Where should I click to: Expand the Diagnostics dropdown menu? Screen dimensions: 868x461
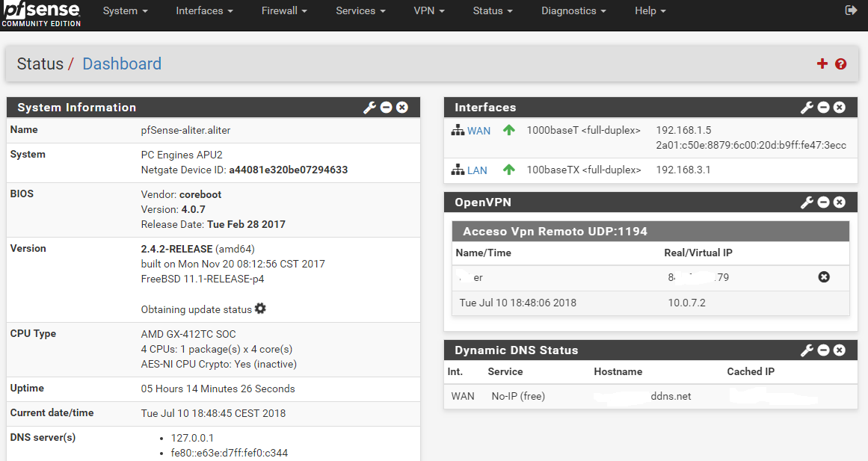point(573,11)
